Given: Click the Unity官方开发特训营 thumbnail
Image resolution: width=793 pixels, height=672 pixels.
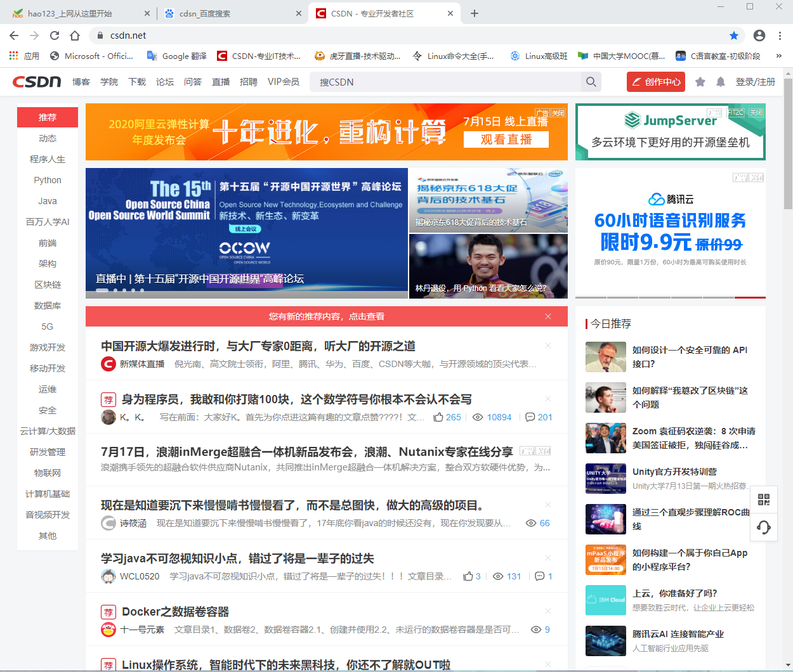Looking at the screenshot, I should [x=606, y=479].
